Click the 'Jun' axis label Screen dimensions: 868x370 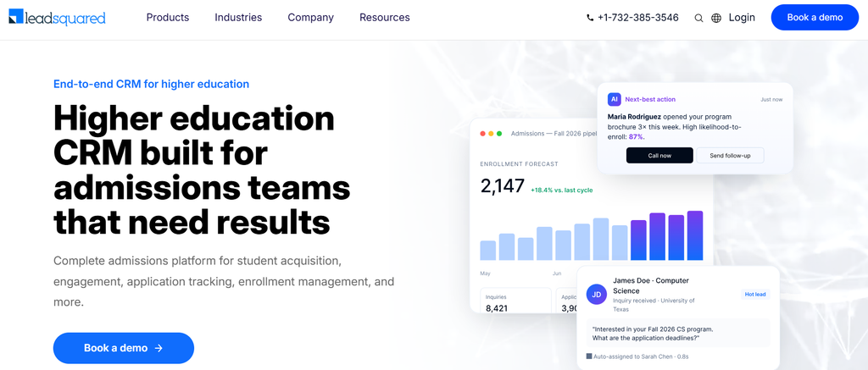coord(557,273)
